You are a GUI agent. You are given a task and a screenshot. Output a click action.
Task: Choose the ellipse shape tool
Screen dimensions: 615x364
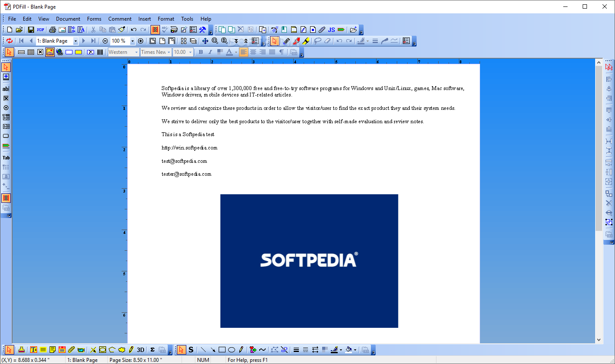(x=232, y=350)
